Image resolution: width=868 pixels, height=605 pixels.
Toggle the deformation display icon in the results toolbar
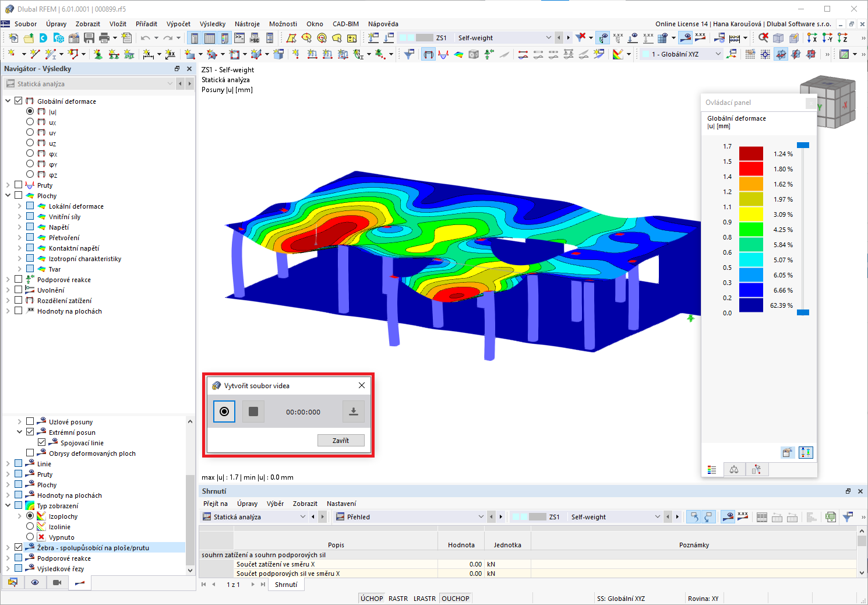pos(428,54)
